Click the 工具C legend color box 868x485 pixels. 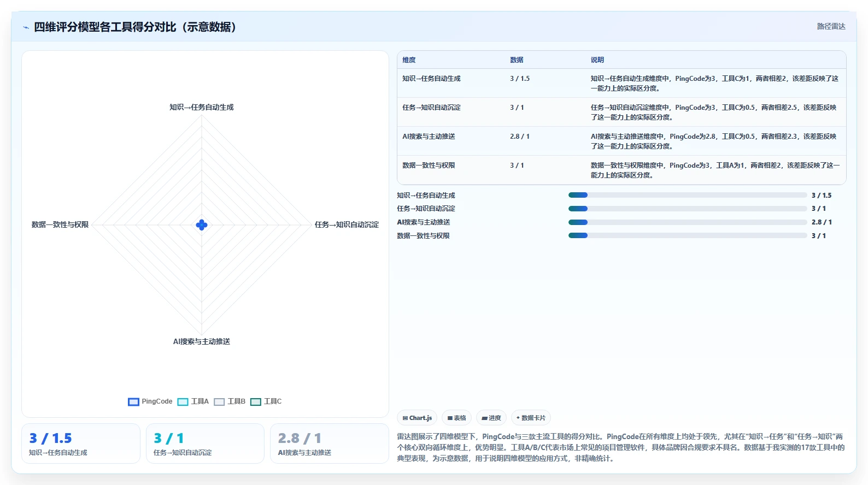point(256,402)
